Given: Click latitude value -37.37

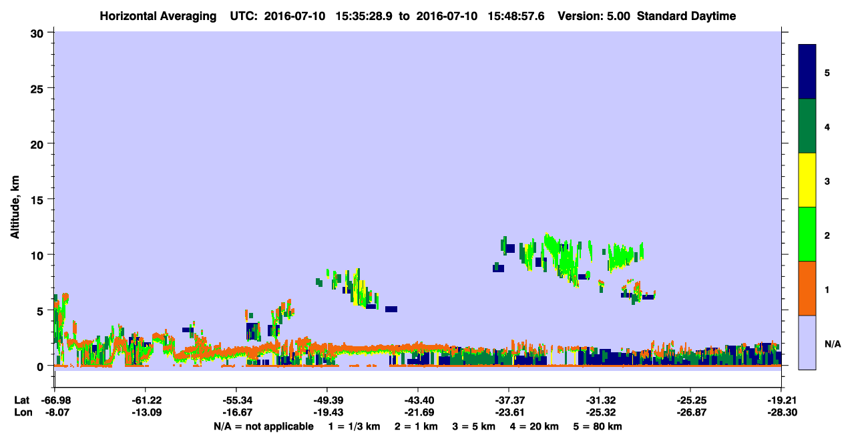Looking at the screenshot, I should (509, 400).
